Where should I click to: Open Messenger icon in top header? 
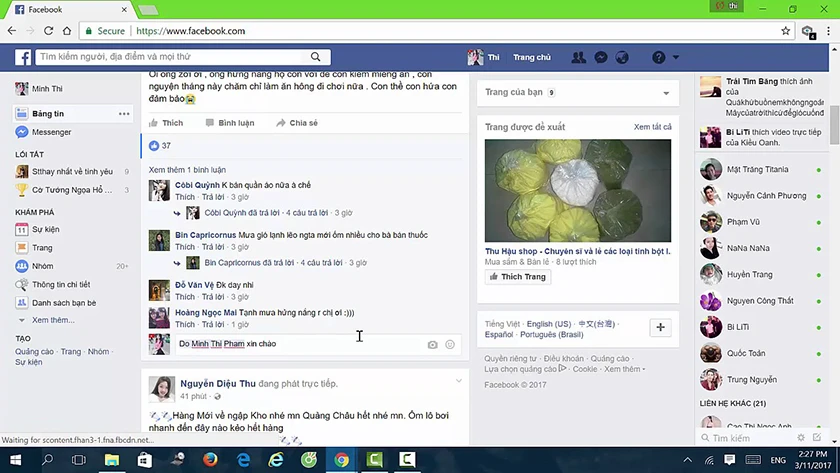coord(601,57)
